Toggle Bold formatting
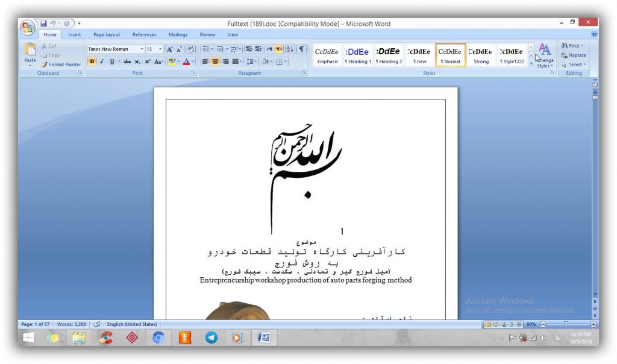The width and height of the screenshot is (617, 364). click(x=92, y=61)
